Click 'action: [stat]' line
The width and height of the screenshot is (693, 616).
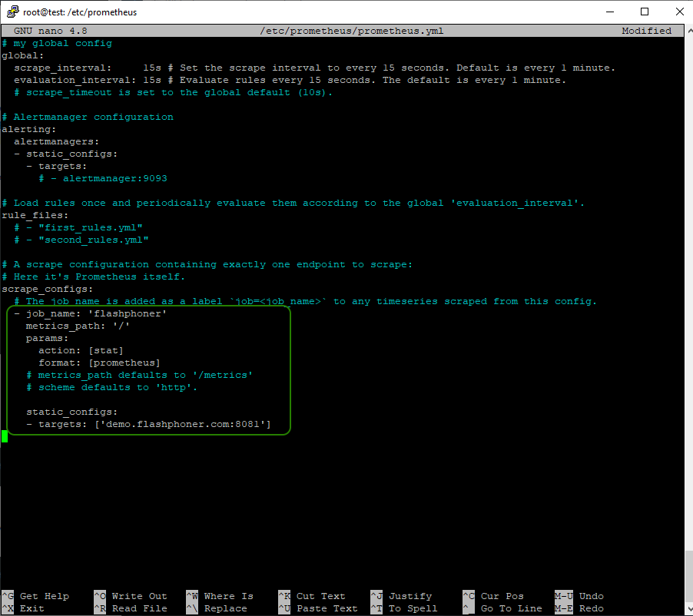[81, 350]
